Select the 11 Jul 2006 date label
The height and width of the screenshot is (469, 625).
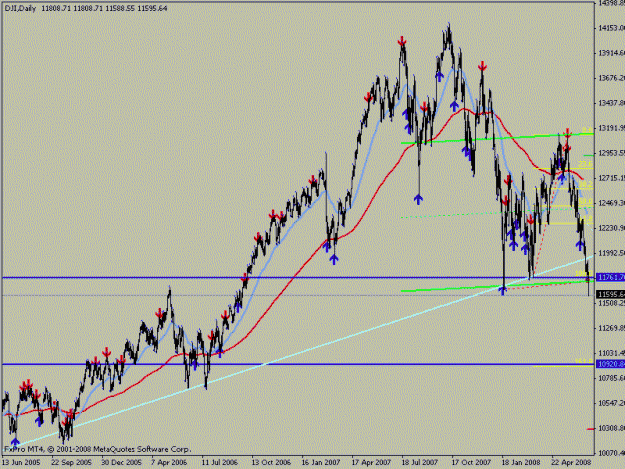click(x=219, y=463)
